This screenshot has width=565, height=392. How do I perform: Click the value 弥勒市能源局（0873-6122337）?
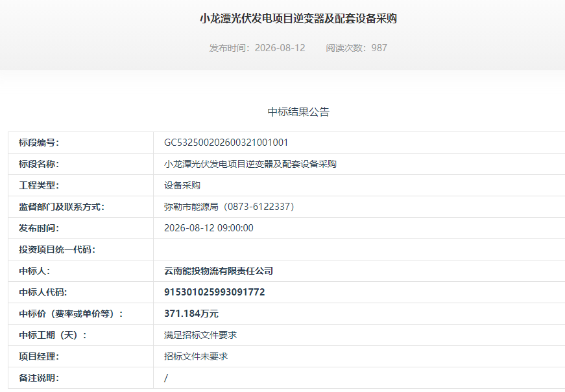coord(229,207)
